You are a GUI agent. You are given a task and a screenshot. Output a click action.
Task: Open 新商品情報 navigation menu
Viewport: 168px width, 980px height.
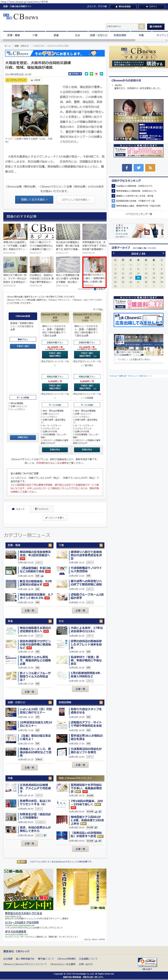(x=120, y=35)
